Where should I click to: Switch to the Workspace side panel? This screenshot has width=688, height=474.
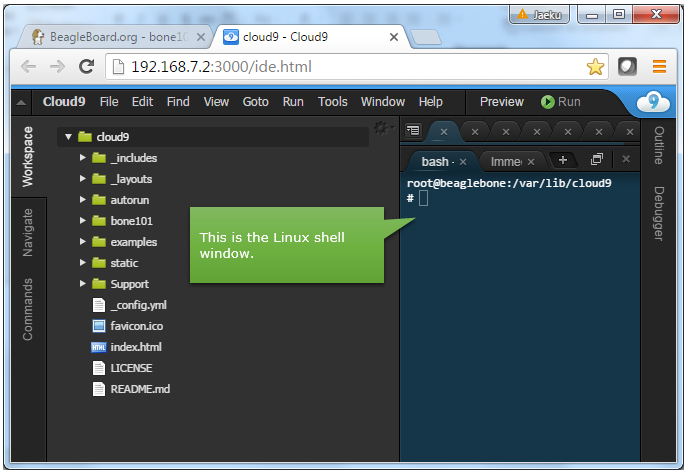point(28,157)
